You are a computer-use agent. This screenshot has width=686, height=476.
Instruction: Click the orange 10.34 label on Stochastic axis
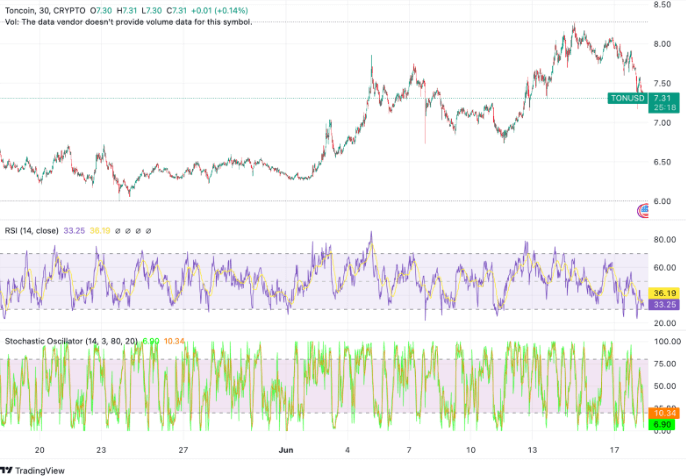[664, 413]
